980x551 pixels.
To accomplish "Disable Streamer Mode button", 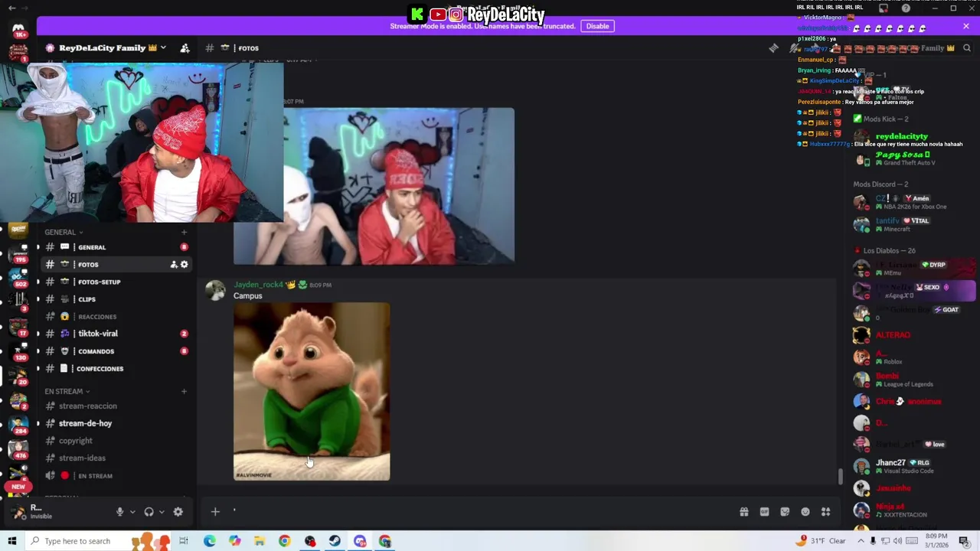I will [597, 26].
